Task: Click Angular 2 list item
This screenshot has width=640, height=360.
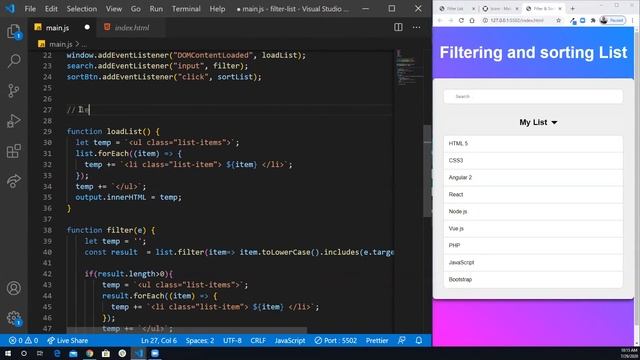Action: click(x=533, y=178)
